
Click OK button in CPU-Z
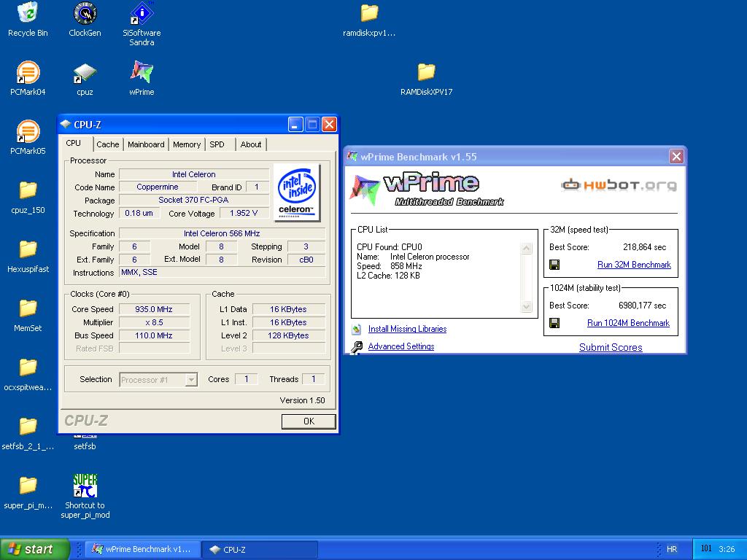(x=309, y=421)
